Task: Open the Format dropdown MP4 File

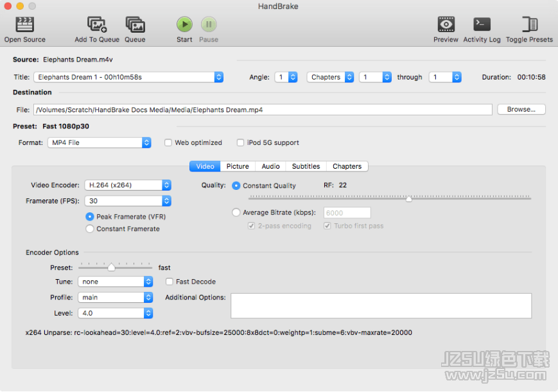Action: click(100, 142)
